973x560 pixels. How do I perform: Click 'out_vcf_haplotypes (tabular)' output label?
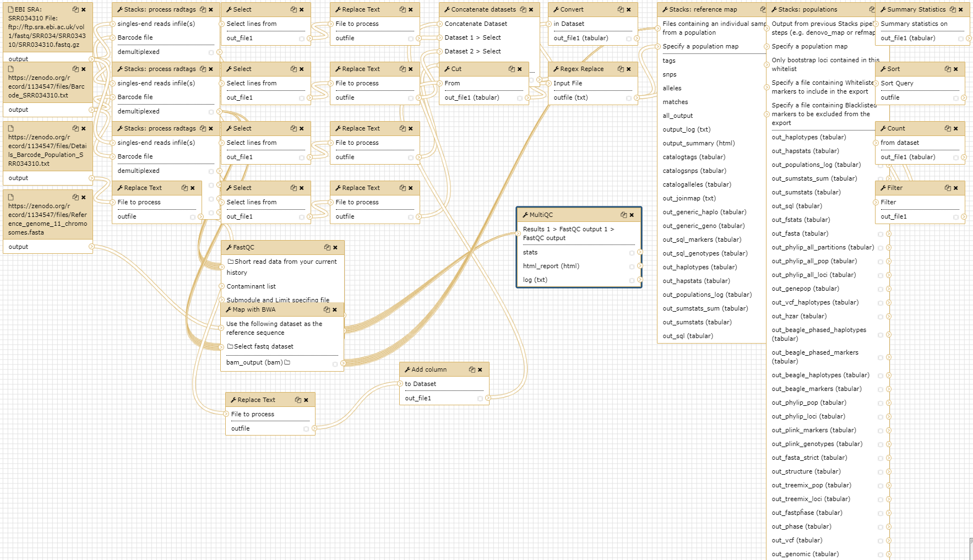tap(815, 302)
